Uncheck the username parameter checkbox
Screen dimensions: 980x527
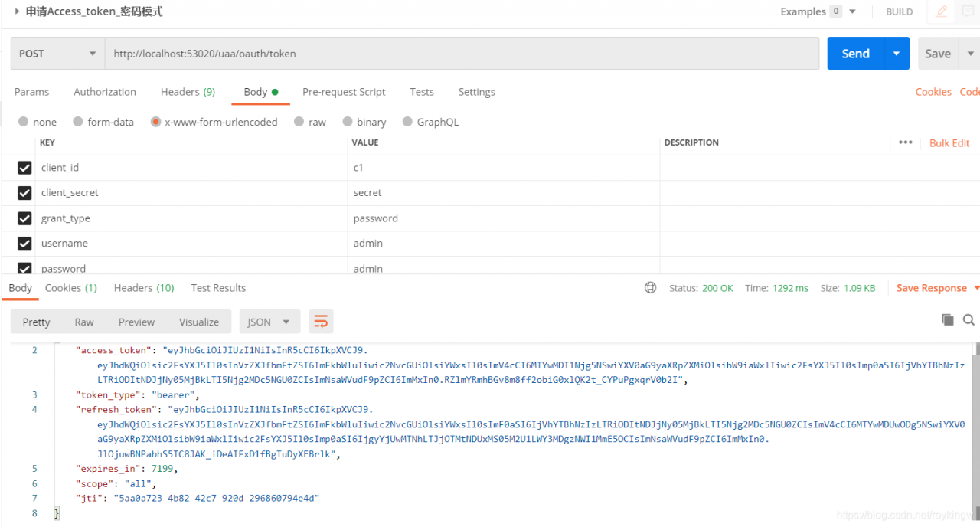(24, 244)
